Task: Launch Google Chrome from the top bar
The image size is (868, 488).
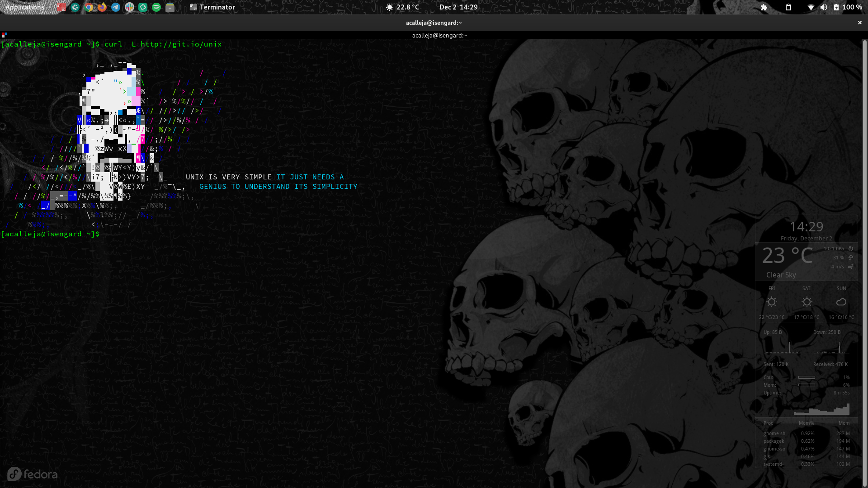Action: (89, 7)
